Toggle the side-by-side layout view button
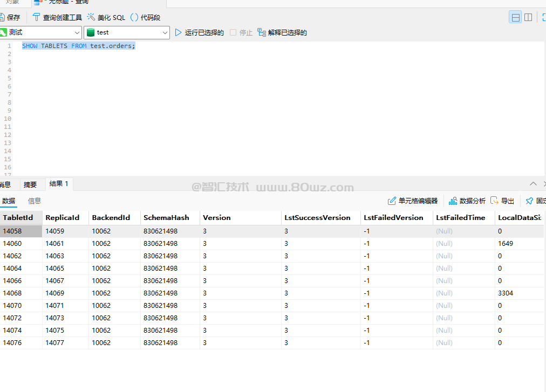The image size is (546, 392). coord(528,17)
